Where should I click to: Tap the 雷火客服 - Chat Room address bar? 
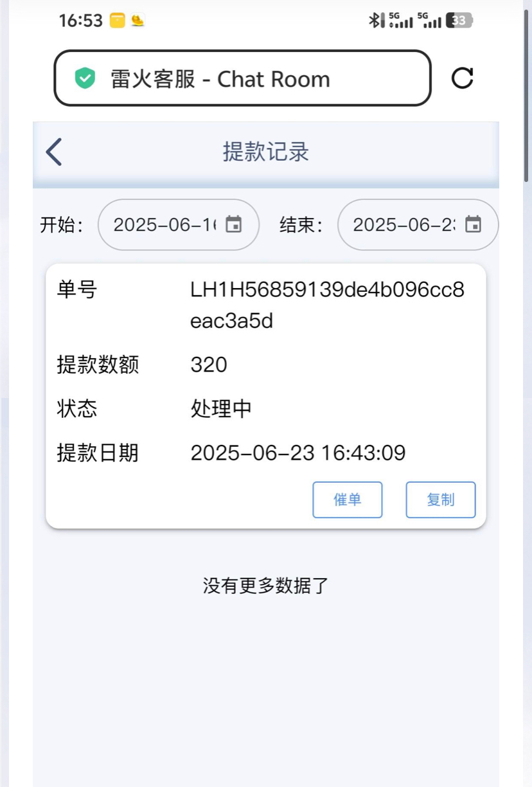[242, 78]
